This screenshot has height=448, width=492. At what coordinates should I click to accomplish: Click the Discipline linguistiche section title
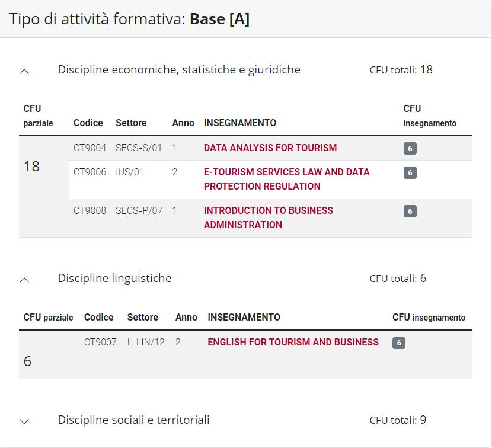114,279
